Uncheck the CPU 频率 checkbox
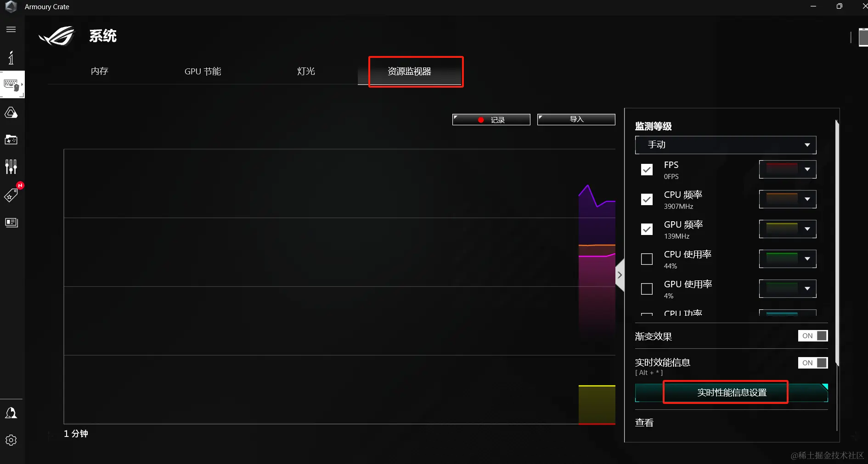 647,200
